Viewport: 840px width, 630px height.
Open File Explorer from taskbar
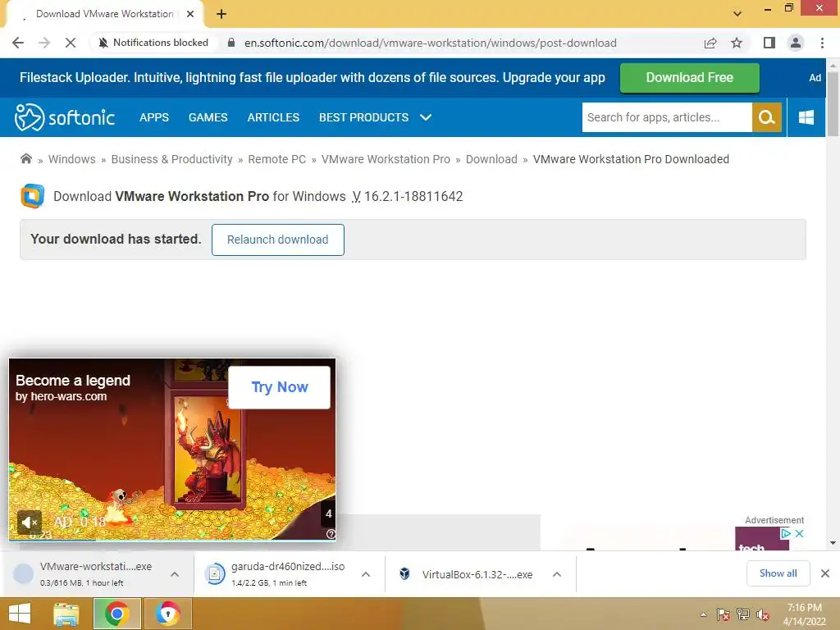66,614
